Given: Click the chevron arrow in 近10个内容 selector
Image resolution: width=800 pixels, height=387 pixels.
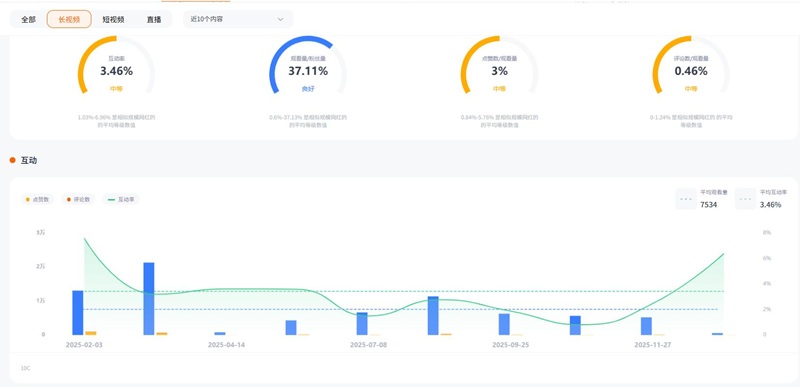Looking at the screenshot, I should click(280, 19).
